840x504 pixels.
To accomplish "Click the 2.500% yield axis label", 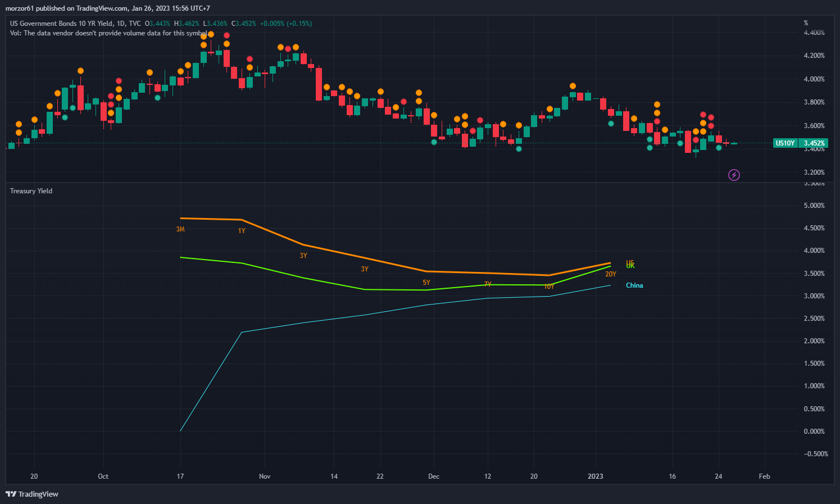I will 814,319.
